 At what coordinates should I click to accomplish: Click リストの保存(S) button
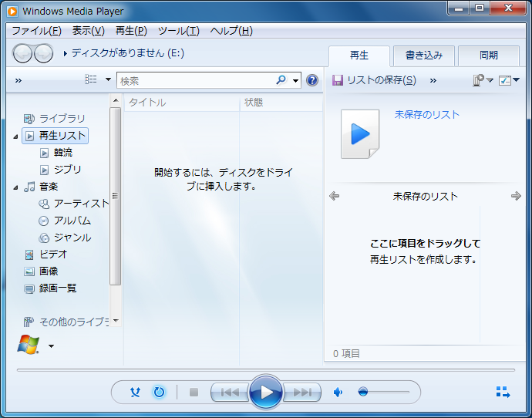pos(374,80)
